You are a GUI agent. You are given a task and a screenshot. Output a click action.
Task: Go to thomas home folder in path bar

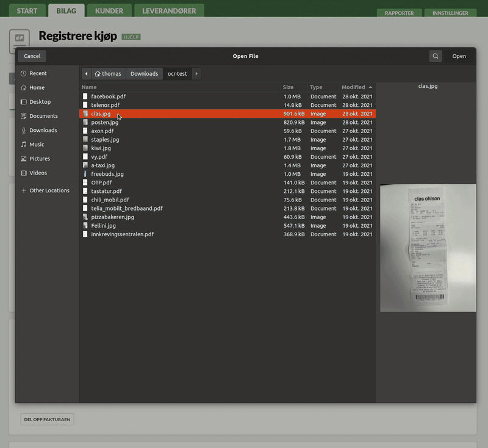tap(109, 74)
